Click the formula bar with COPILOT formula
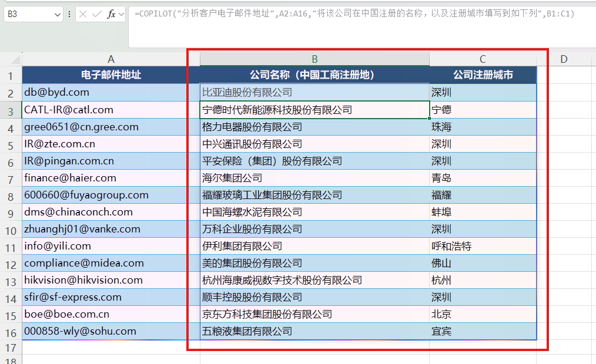The image size is (596, 364). [x=362, y=26]
